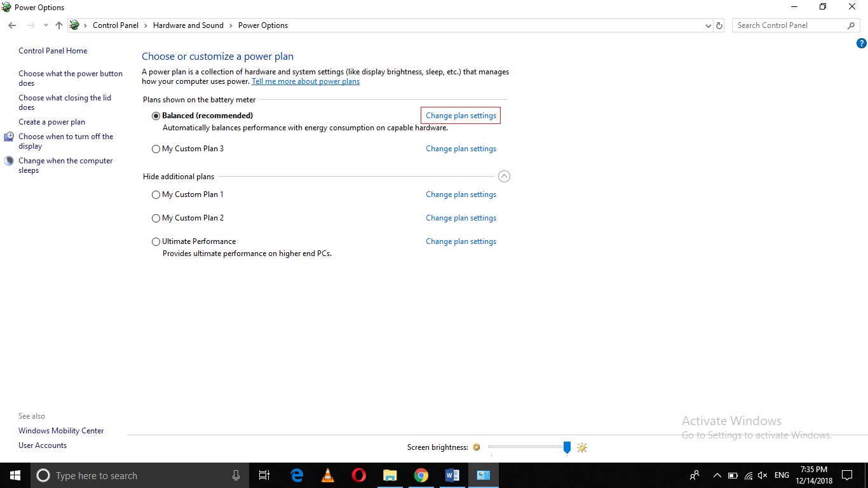Collapse the additional plans section
Screen dimensions: 868x488
(x=504, y=176)
